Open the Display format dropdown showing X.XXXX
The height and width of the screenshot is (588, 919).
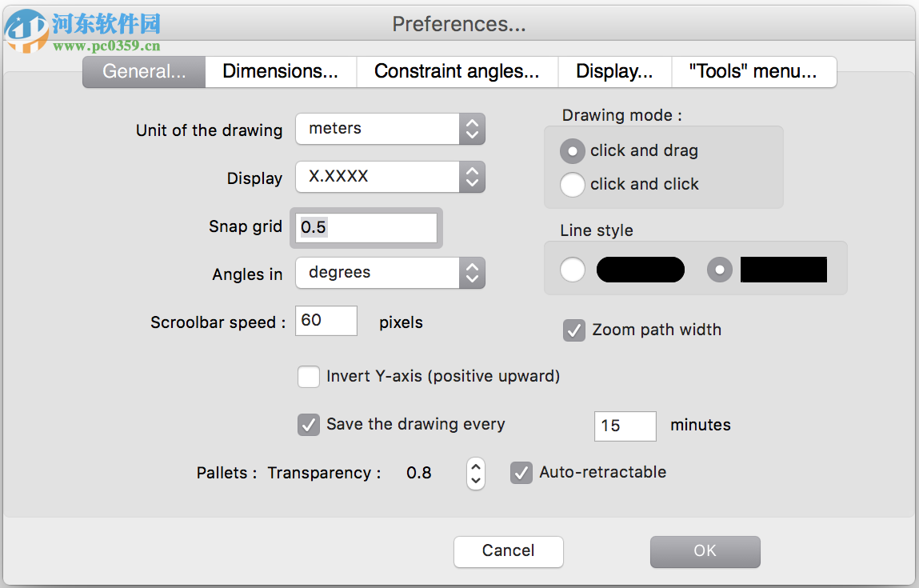[390, 177]
